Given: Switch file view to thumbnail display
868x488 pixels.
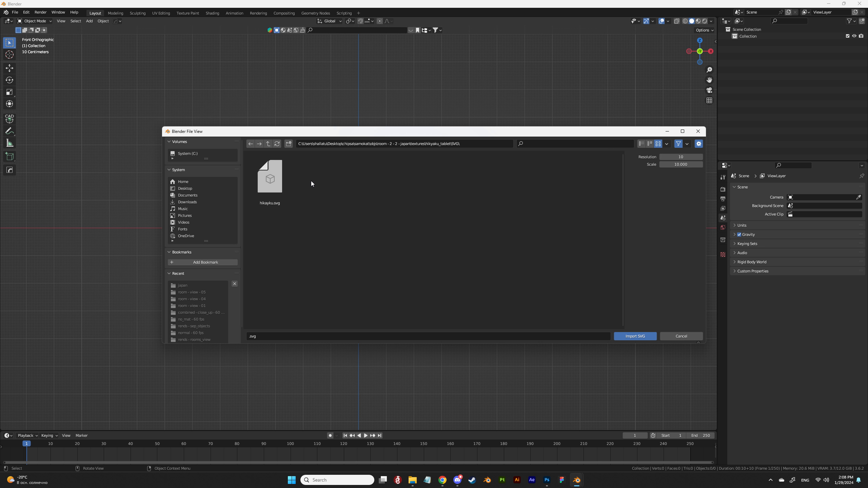Looking at the screenshot, I should pos(658,144).
